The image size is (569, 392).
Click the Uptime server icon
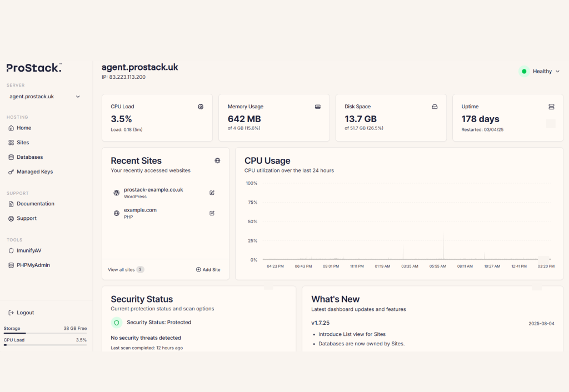(551, 107)
